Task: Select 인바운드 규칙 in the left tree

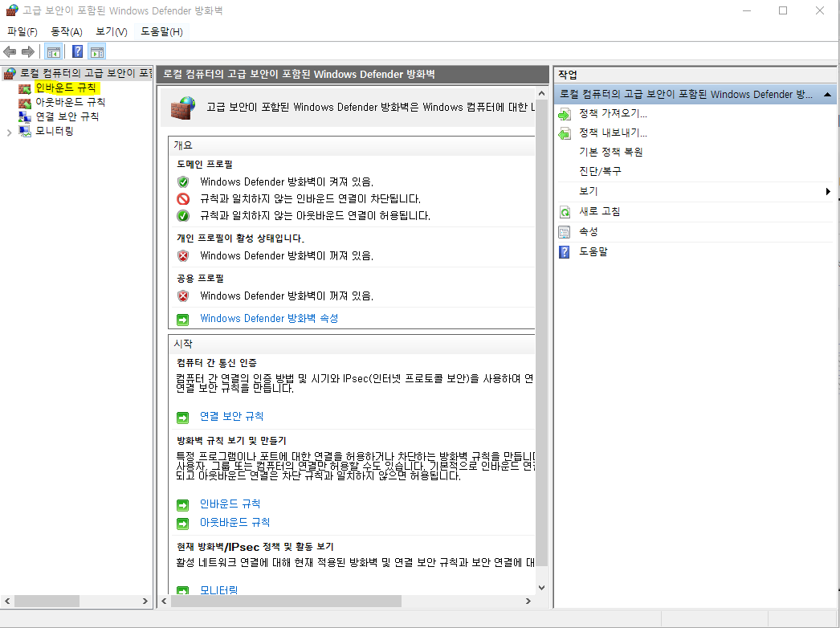Action: (x=66, y=88)
